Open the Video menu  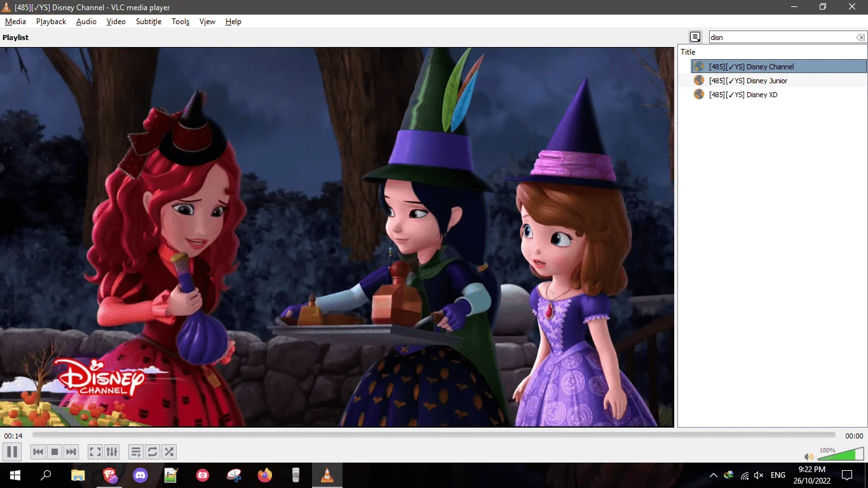point(116,22)
